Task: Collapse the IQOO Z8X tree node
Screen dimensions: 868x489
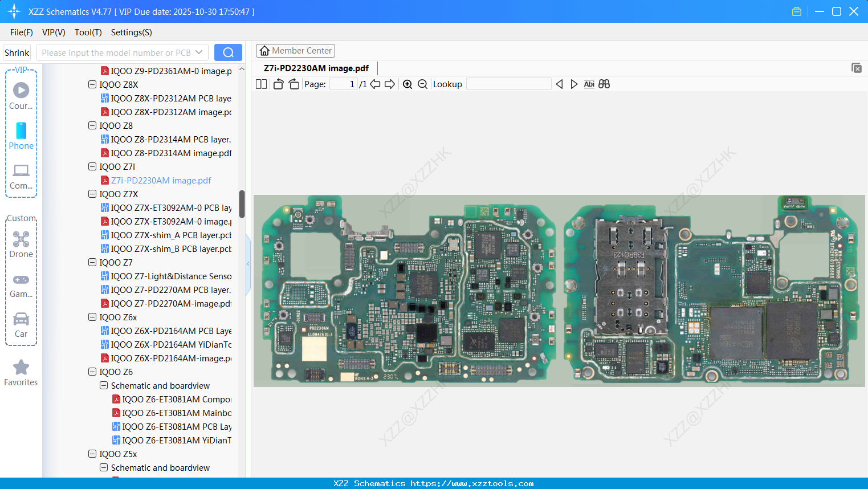Action: [x=92, y=85]
